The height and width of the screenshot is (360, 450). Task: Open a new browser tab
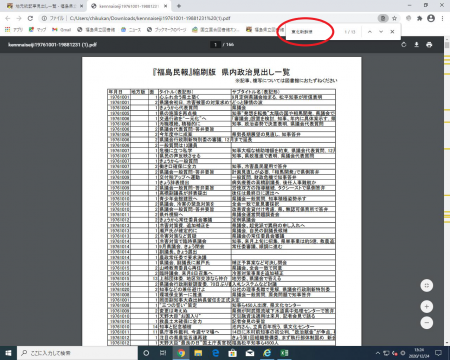tap(179, 6)
